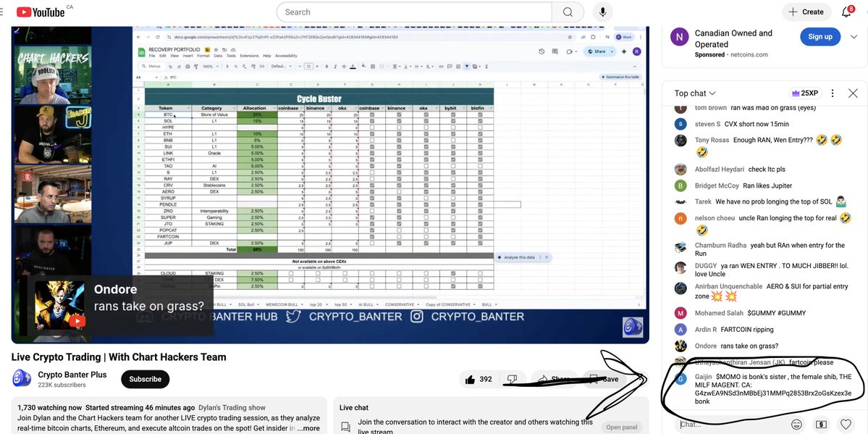This screenshot has width=868, height=434.
Task: Expand description with ...more
Action: point(308,428)
